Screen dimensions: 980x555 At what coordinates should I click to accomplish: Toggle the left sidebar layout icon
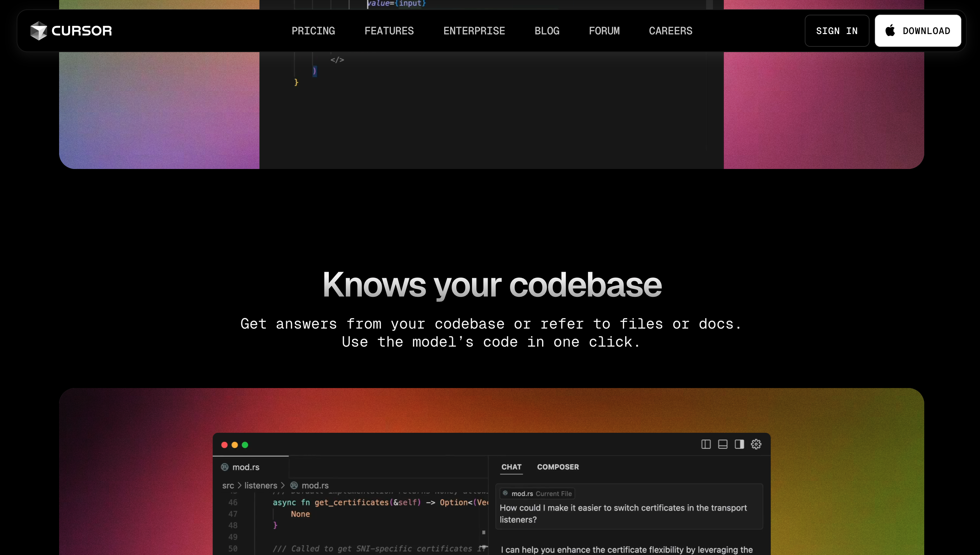tap(706, 444)
